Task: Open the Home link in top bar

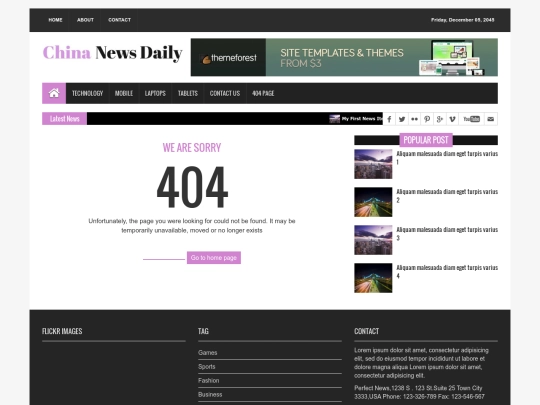Action: click(x=55, y=20)
